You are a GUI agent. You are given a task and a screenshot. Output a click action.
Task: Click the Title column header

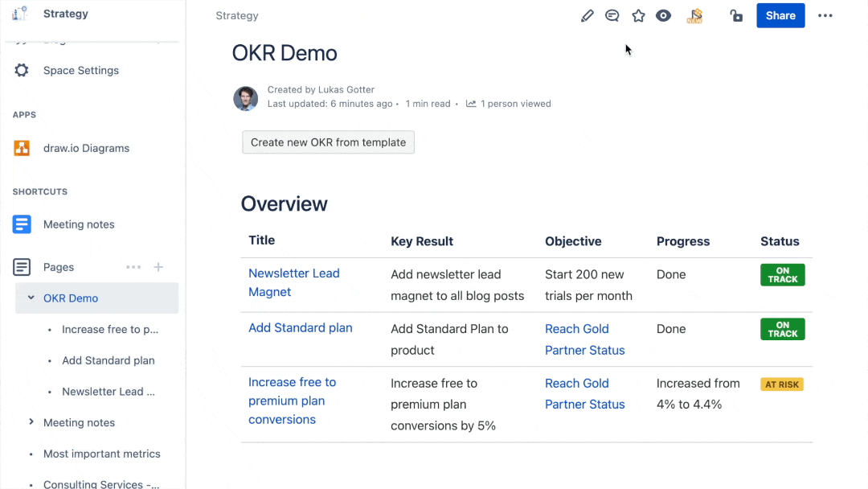[261, 240]
